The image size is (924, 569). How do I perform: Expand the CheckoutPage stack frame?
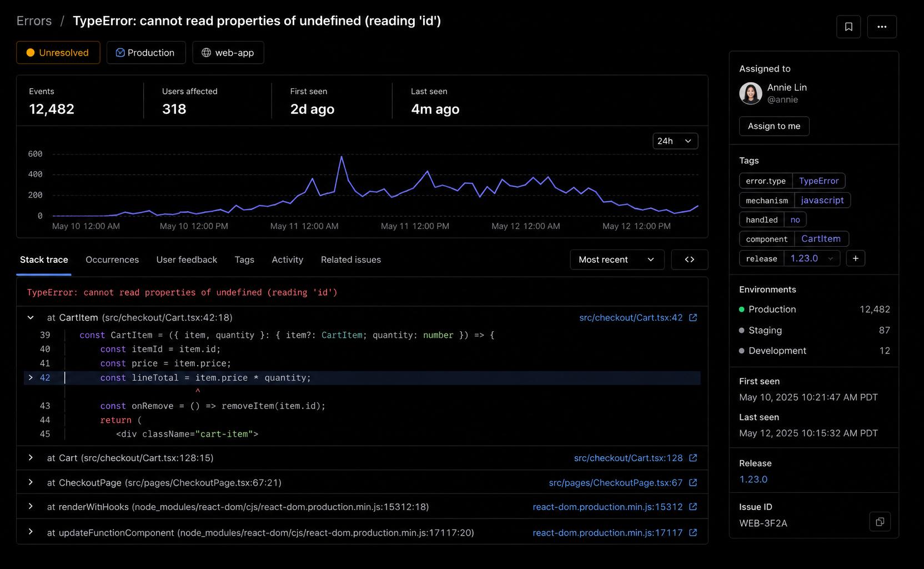(31, 482)
